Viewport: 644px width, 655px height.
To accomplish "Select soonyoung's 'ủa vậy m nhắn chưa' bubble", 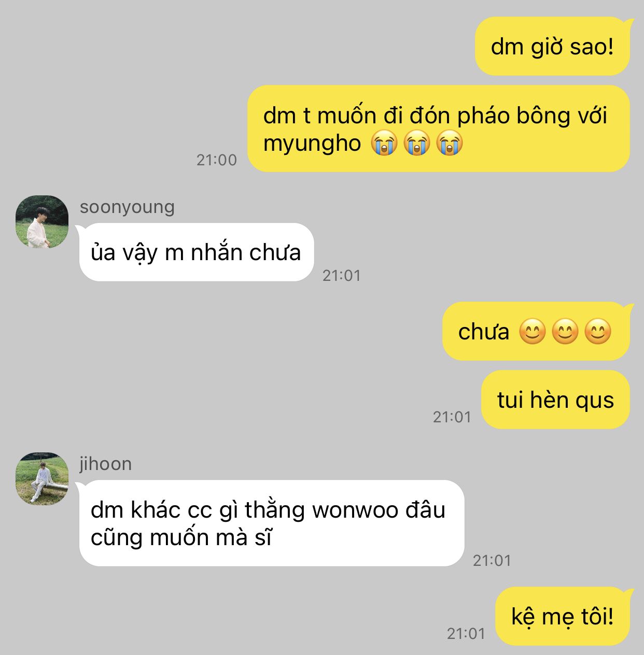I will point(197,252).
